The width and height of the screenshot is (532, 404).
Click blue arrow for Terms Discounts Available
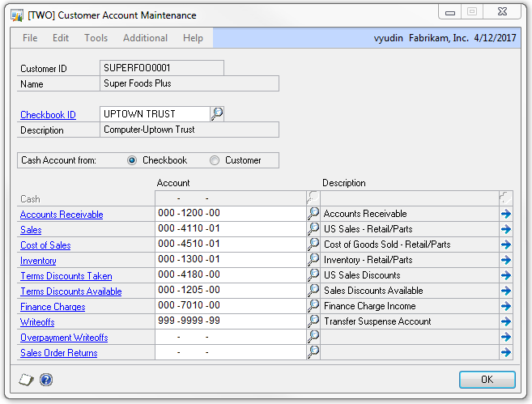506,291
